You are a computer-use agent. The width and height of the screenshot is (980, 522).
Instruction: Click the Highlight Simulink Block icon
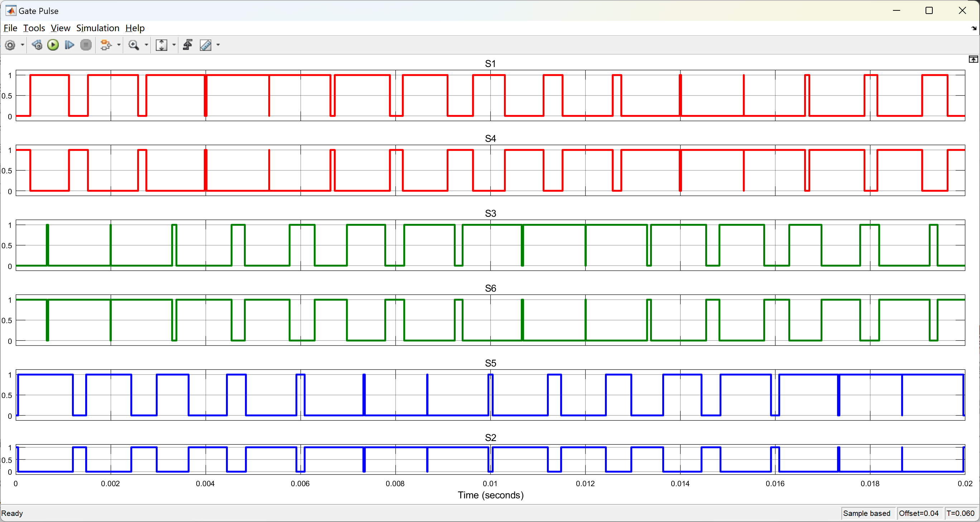click(106, 45)
